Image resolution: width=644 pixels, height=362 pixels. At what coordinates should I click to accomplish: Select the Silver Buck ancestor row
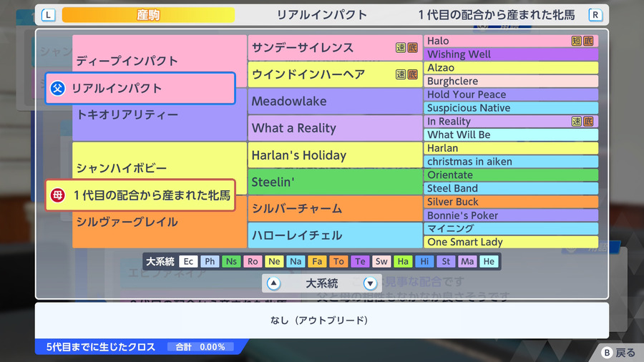(x=511, y=202)
